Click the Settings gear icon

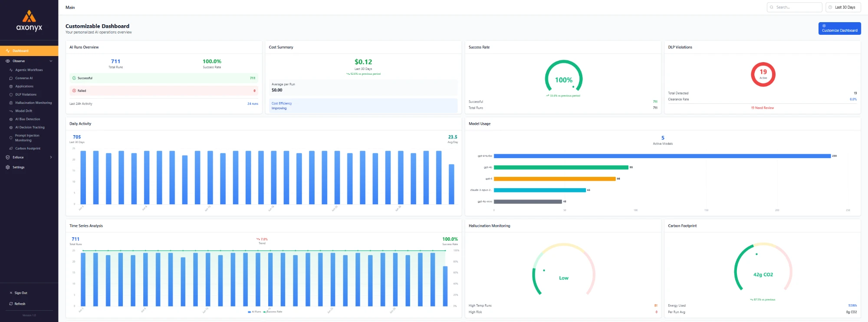(x=7, y=167)
